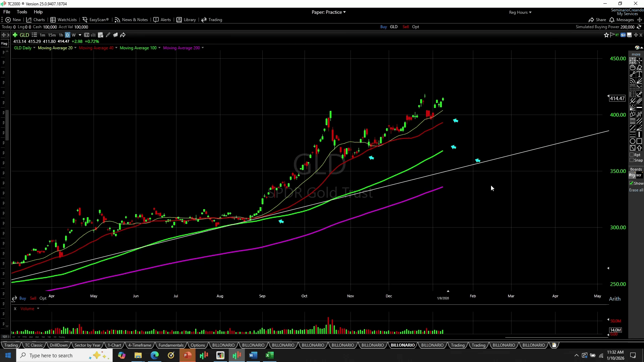This screenshot has width=644, height=362.
Task: Uncheck the Show drawings checkbox
Action: (x=631, y=183)
